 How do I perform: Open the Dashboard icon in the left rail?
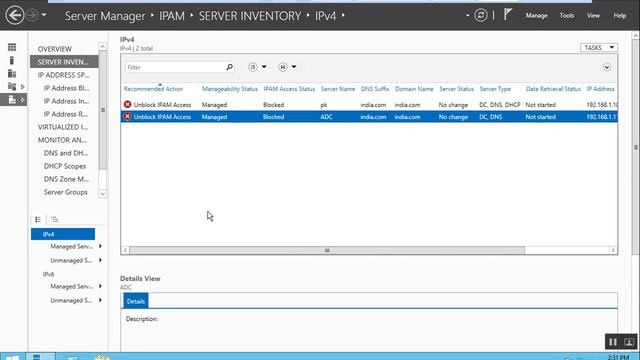click(x=12, y=47)
